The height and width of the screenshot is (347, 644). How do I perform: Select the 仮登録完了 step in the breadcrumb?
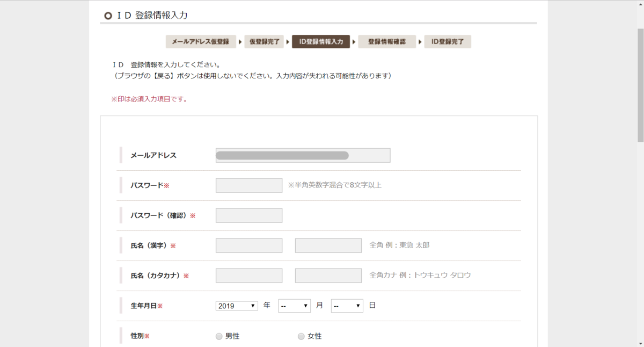[263, 41]
